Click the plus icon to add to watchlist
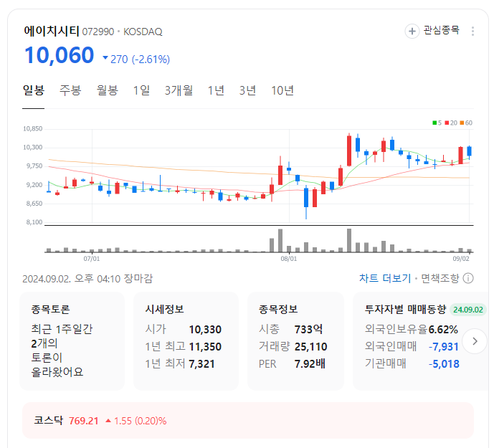 412,32
